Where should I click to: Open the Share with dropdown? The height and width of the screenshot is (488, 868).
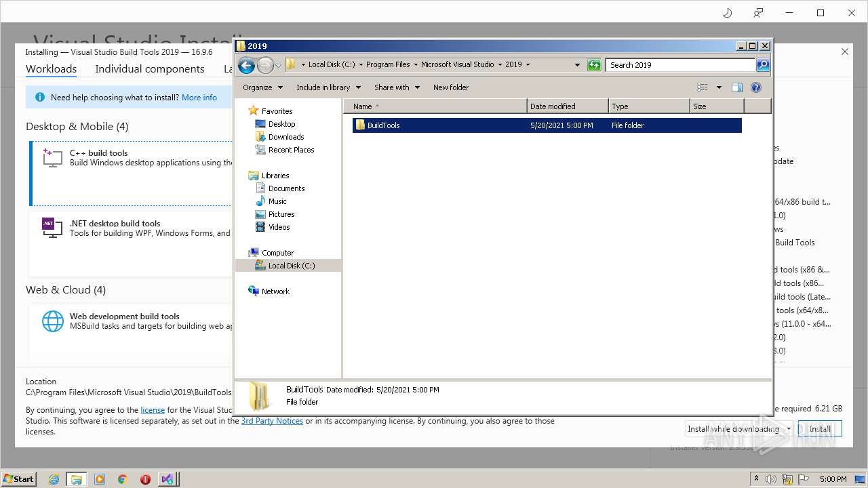[397, 87]
